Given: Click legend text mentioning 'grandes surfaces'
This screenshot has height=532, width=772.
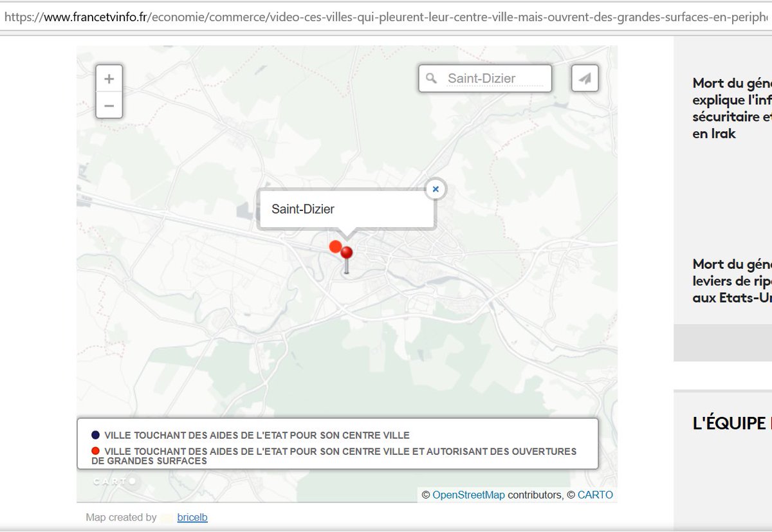Looking at the screenshot, I should tap(334, 456).
